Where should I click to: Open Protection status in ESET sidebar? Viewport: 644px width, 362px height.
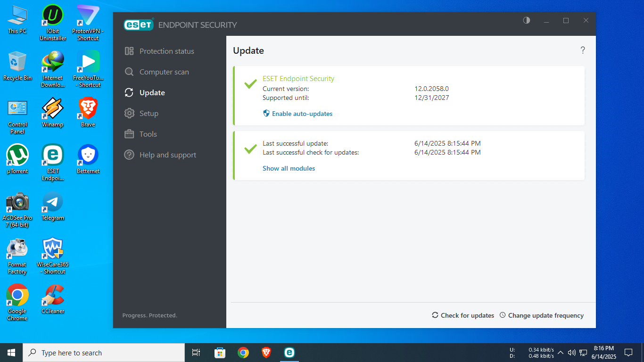pos(159,51)
